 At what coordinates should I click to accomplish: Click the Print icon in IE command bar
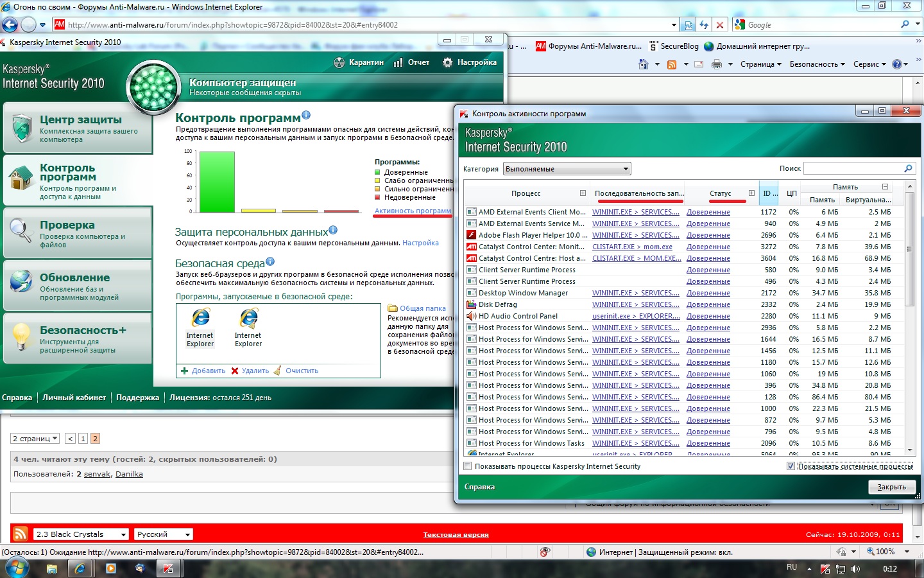point(717,64)
